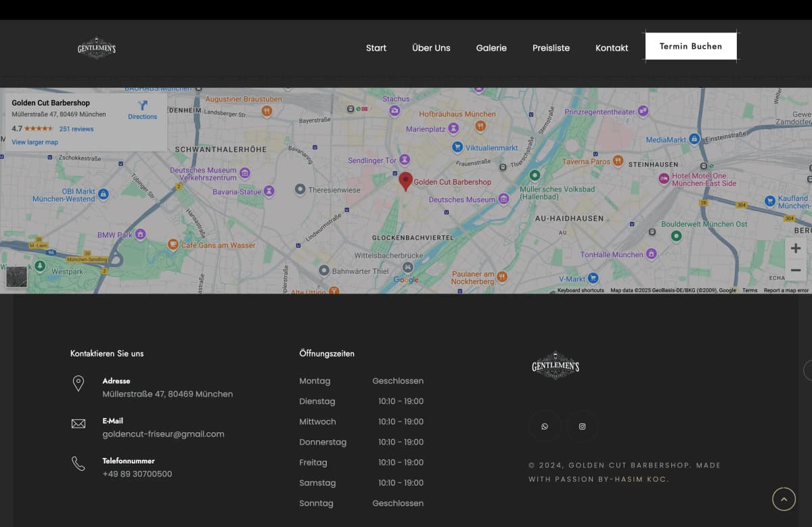Open Instagram via the footer social icon

point(582,426)
